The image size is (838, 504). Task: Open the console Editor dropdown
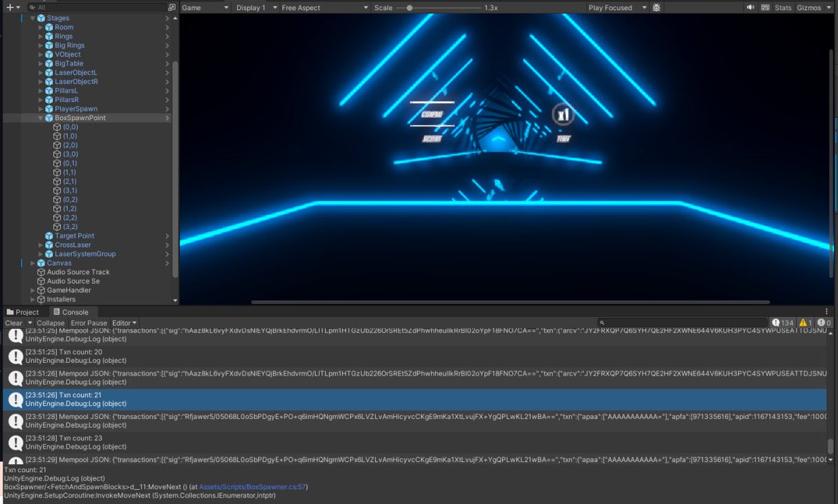124,323
